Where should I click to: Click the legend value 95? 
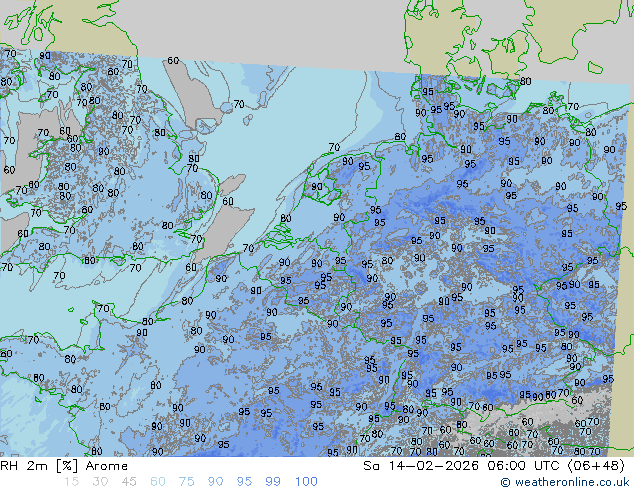click(x=244, y=482)
